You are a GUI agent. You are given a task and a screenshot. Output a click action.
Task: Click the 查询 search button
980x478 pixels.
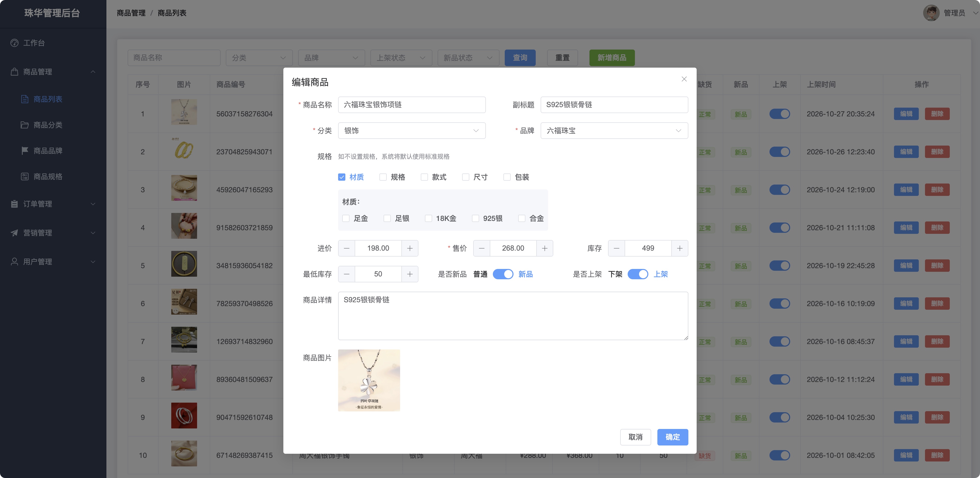tap(520, 58)
